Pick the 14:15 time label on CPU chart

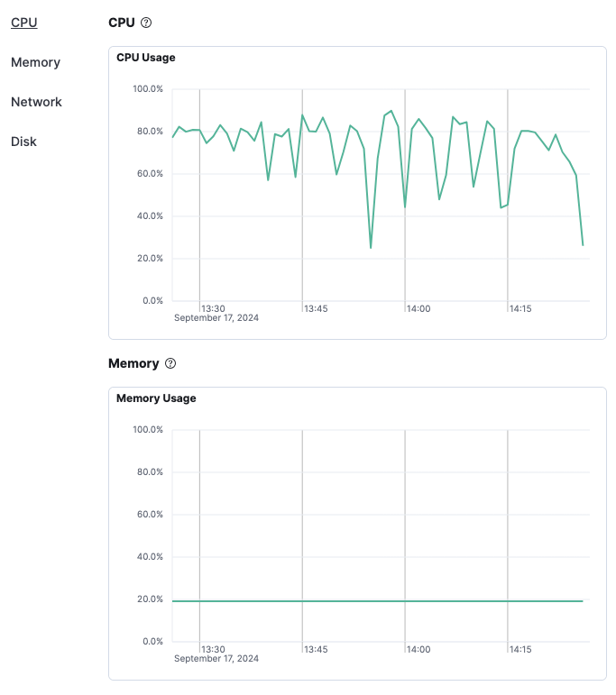[520, 308]
